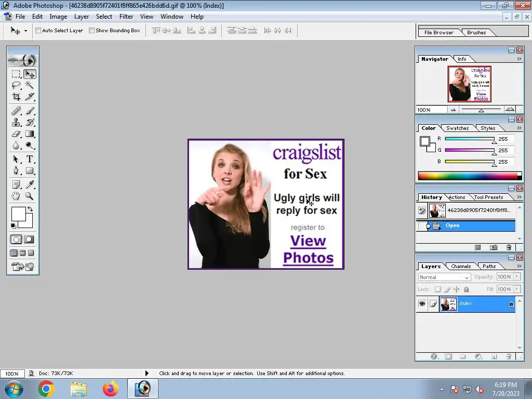Switch to Quick Mask mode

(29, 240)
